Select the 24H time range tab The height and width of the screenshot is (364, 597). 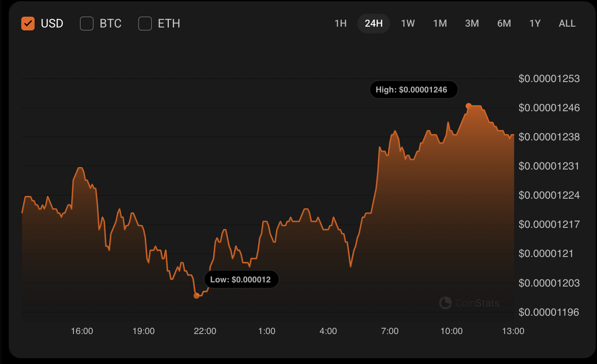pos(374,23)
